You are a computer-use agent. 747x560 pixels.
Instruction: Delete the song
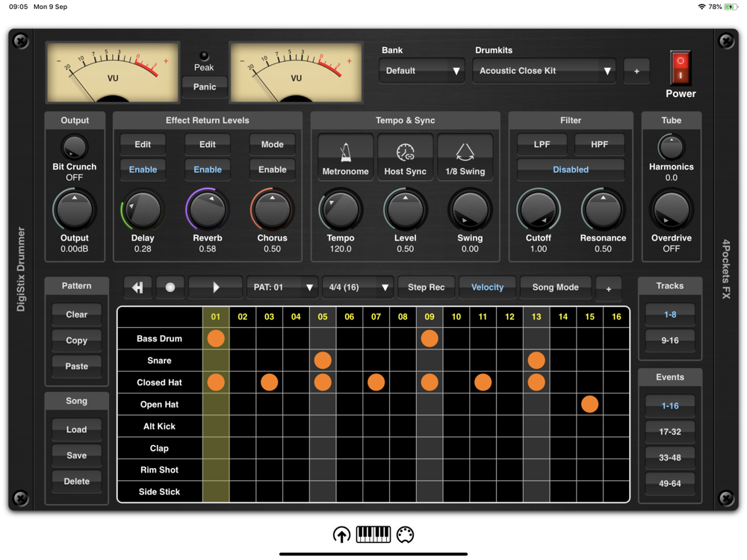coord(77,482)
